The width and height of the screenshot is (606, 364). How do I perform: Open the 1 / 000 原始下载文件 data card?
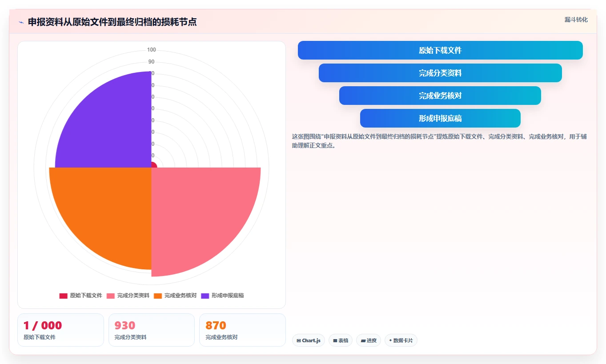click(x=60, y=330)
